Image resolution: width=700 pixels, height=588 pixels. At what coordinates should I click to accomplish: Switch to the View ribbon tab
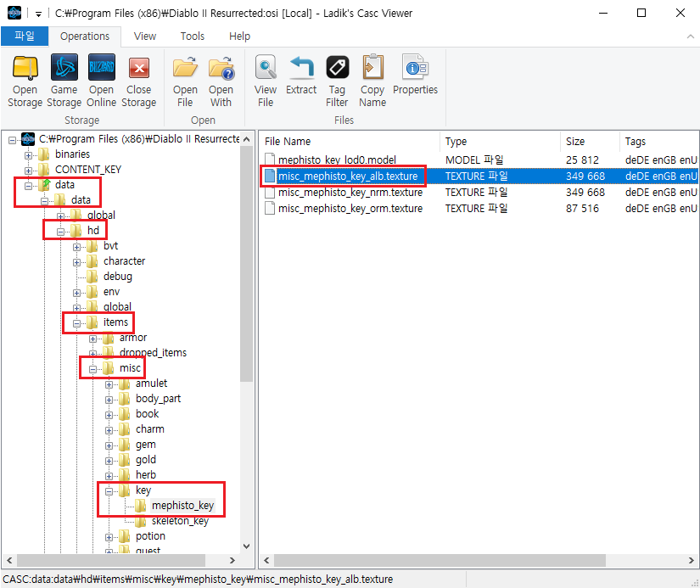(x=145, y=36)
